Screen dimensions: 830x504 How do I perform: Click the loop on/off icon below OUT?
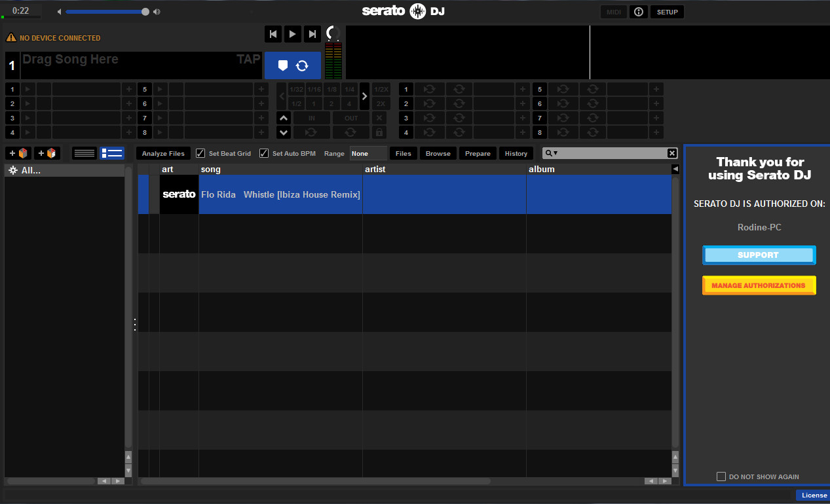click(351, 132)
